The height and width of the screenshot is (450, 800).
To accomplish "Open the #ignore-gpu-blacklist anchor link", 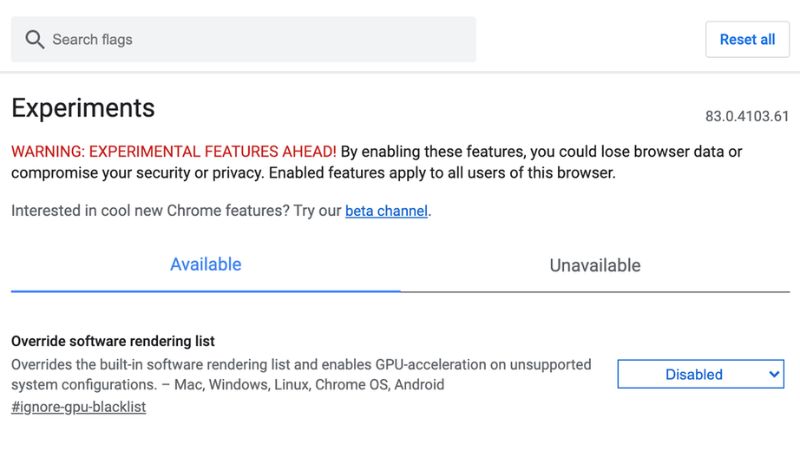I will 78,407.
